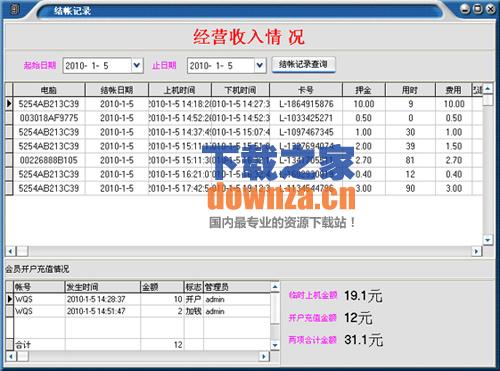The image size is (500, 371).
Task: Click the member table's scroll down arrow
Action: click(275, 345)
